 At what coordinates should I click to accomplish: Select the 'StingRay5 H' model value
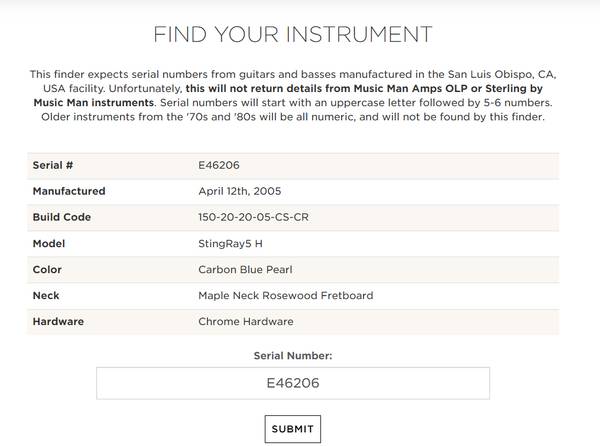point(230,243)
